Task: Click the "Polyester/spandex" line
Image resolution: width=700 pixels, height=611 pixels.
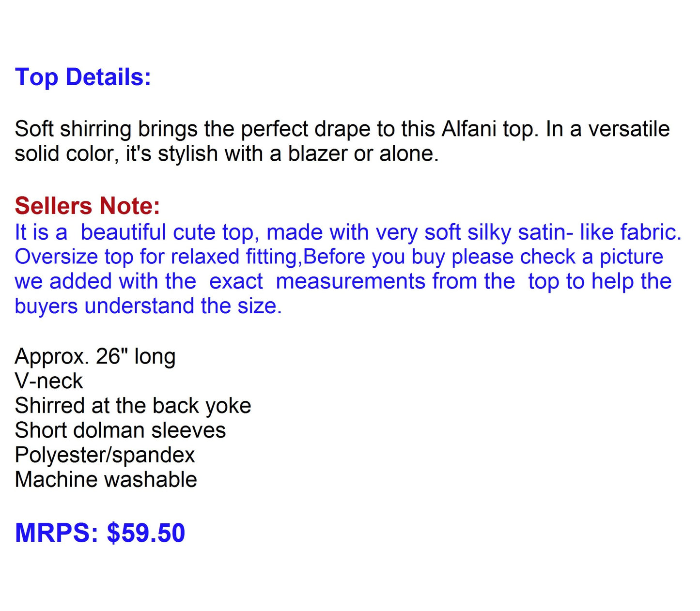Action: point(105,456)
